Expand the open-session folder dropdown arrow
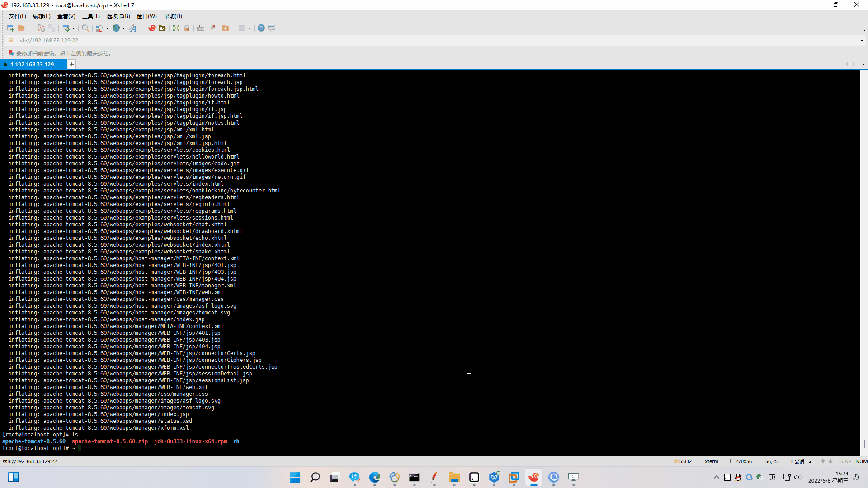Viewport: 868px width, 488px height. pos(29,28)
